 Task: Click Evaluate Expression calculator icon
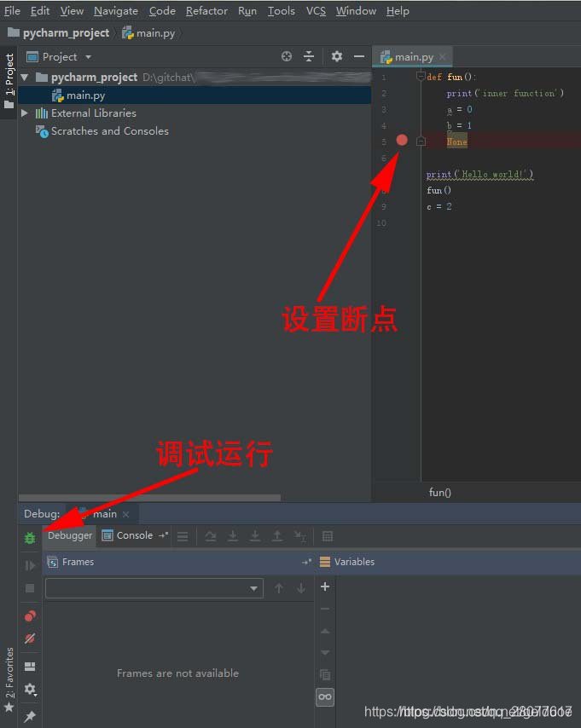[x=328, y=536]
